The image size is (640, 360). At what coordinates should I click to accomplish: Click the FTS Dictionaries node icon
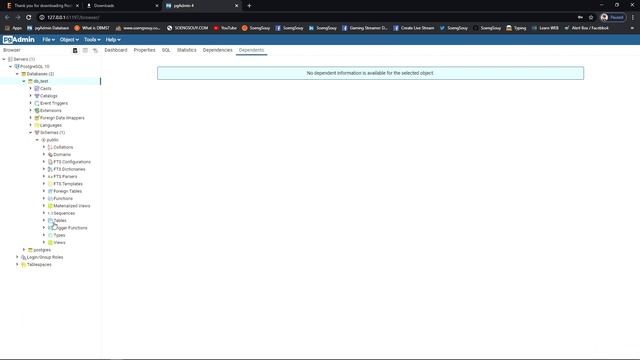click(50, 169)
